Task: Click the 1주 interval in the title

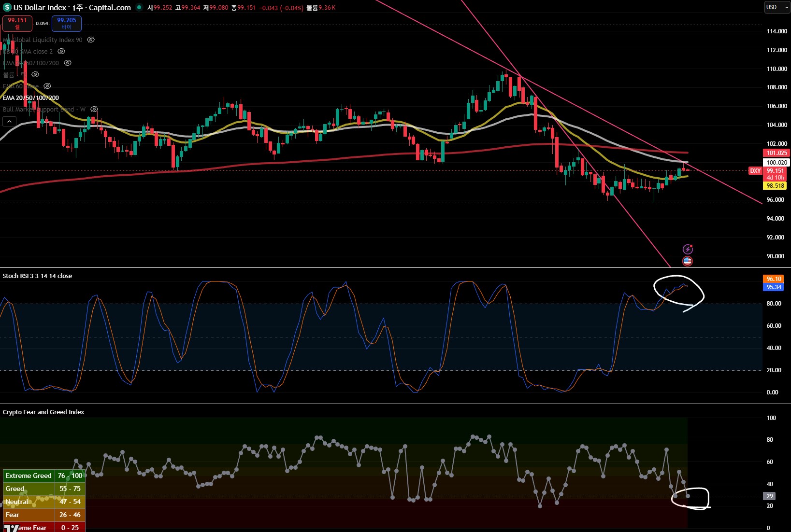Action: [x=77, y=7]
